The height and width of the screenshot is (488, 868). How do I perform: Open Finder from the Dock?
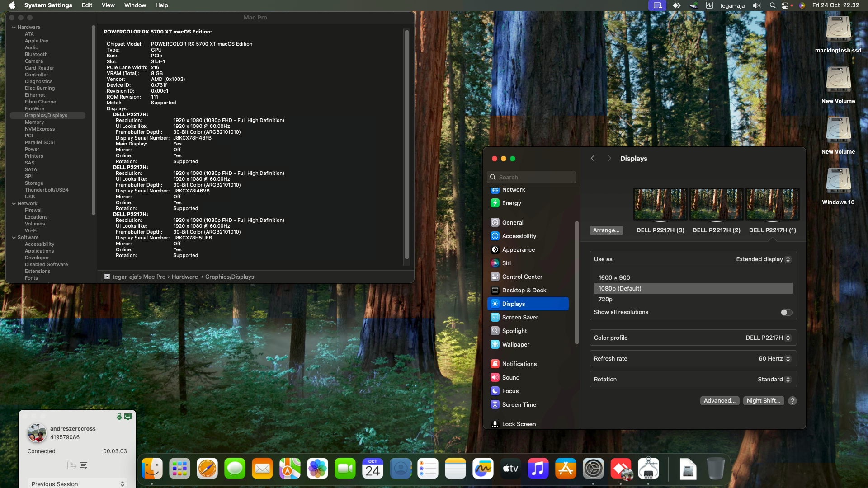[x=152, y=469]
